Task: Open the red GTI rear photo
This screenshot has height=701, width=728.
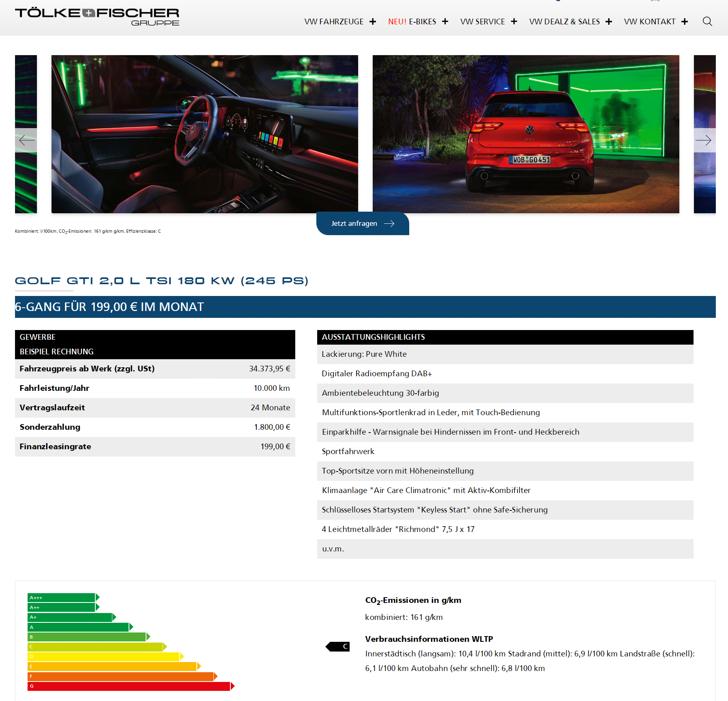Action: (x=526, y=134)
